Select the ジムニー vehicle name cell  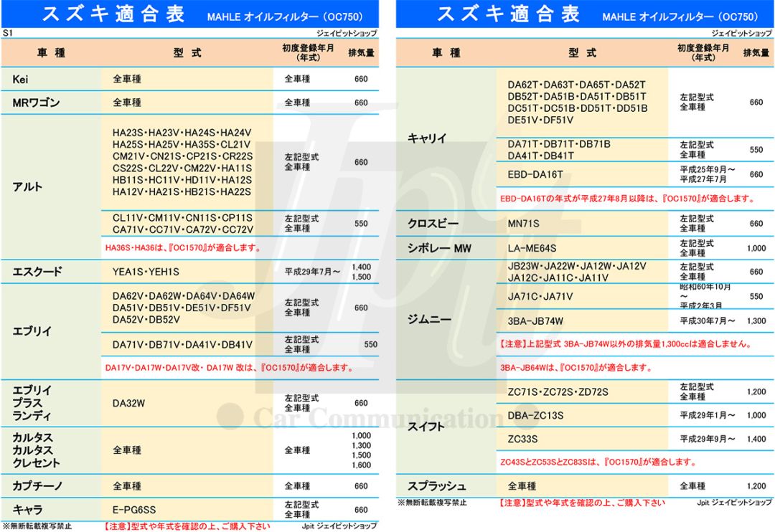[x=430, y=319]
